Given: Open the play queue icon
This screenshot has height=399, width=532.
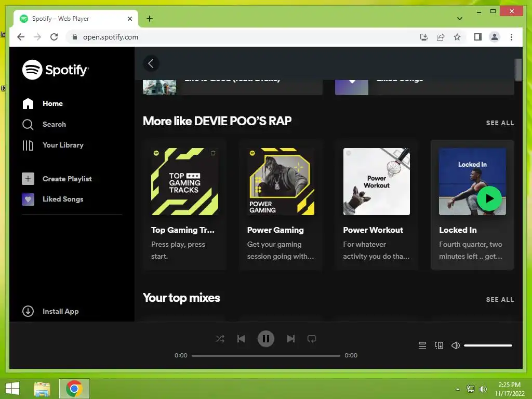Looking at the screenshot, I should point(422,345).
